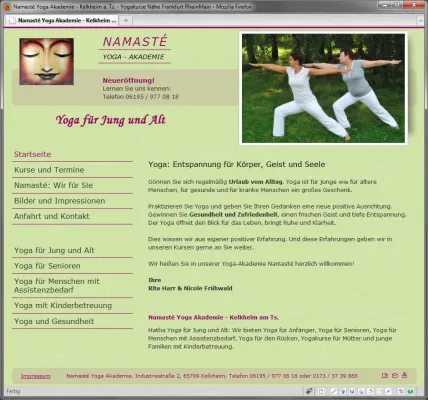Open Yoga für Jung und Alt link
This screenshot has height=400, width=428.
pyautogui.click(x=54, y=250)
